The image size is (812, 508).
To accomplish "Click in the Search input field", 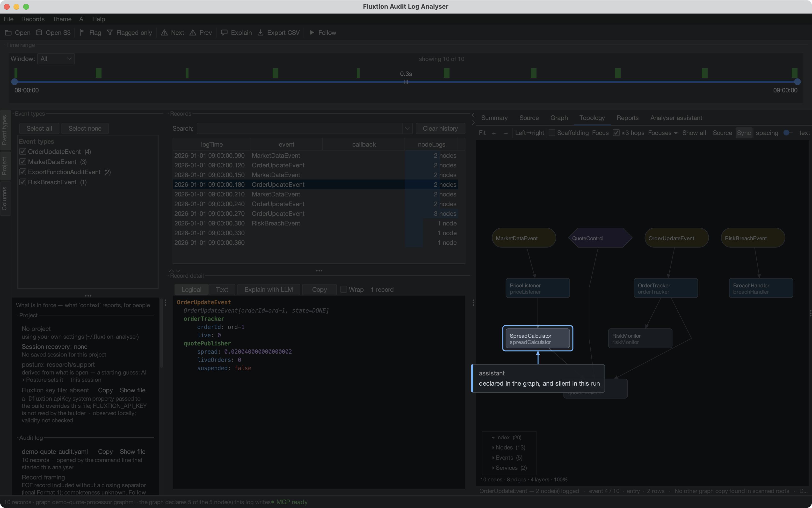I will 299,129.
